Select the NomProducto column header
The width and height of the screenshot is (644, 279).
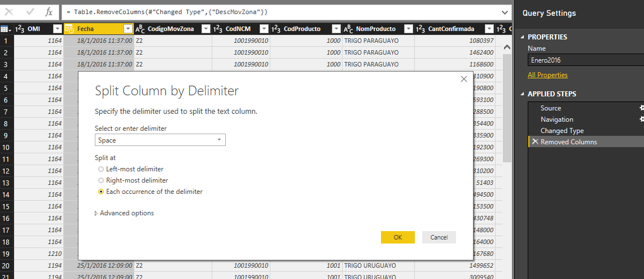[378, 29]
